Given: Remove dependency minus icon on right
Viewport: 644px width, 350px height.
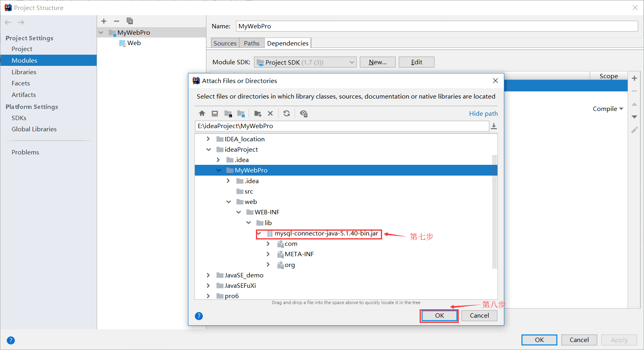Looking at the screenshot, I should click(x=634, y=91).
